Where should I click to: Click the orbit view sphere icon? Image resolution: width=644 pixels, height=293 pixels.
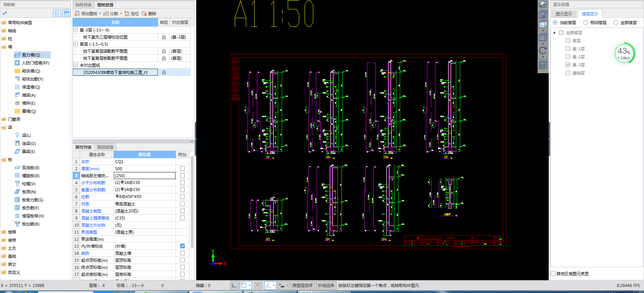(x=543, y=4)
